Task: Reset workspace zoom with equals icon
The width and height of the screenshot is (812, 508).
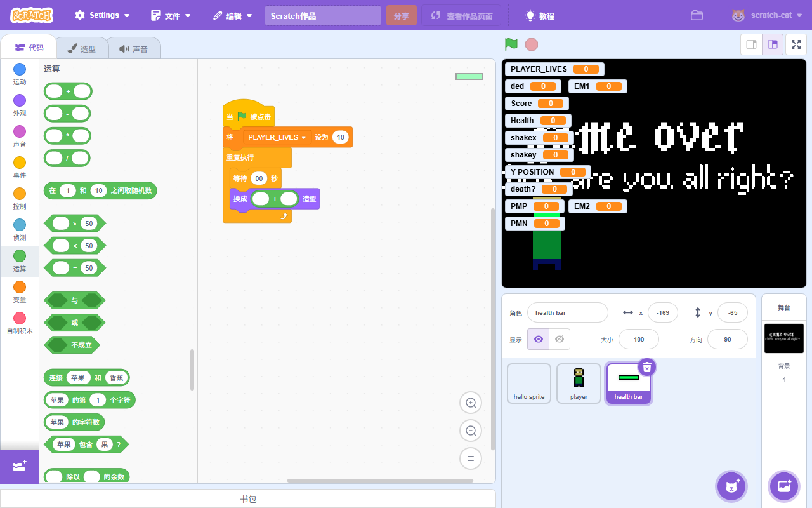Action: [471, 458]
